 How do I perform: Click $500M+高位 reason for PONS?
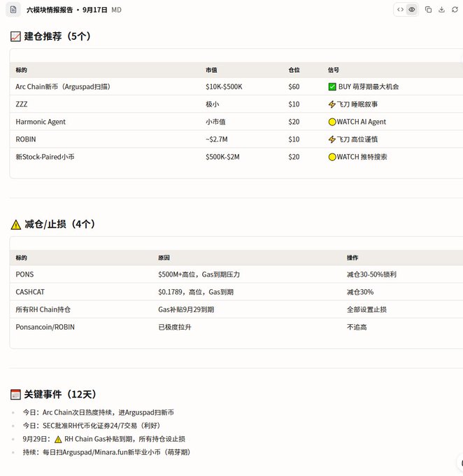click(x=199, y=274)
